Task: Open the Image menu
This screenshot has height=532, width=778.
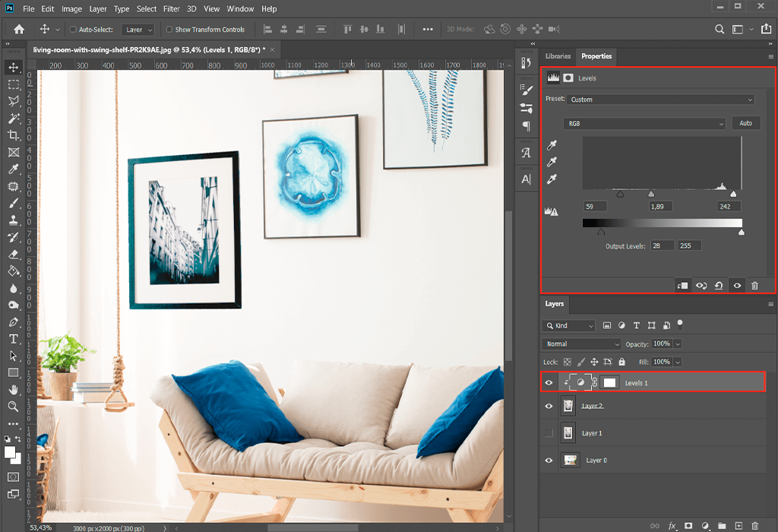Action: (x=72, y=8)
